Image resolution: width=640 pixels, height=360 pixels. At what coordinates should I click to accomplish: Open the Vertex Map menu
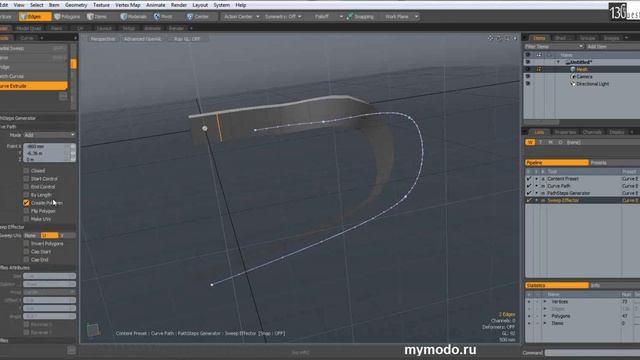pos(128,5)
